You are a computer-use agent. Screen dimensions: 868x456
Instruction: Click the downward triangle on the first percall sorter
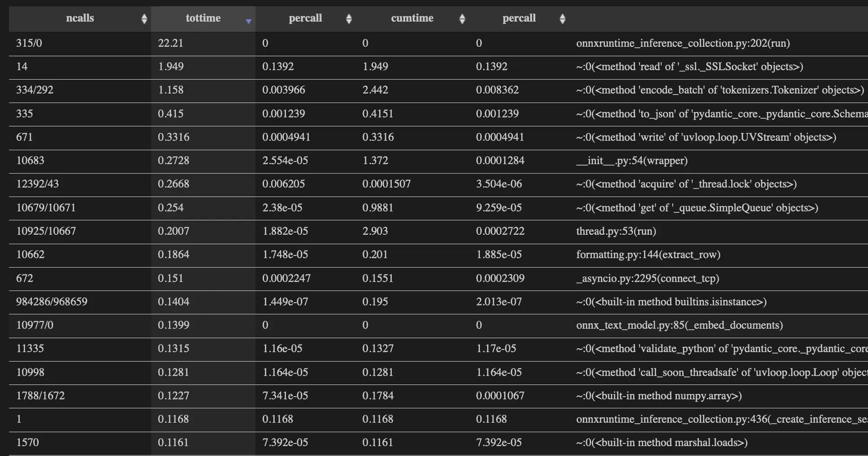tap(349, 21)
